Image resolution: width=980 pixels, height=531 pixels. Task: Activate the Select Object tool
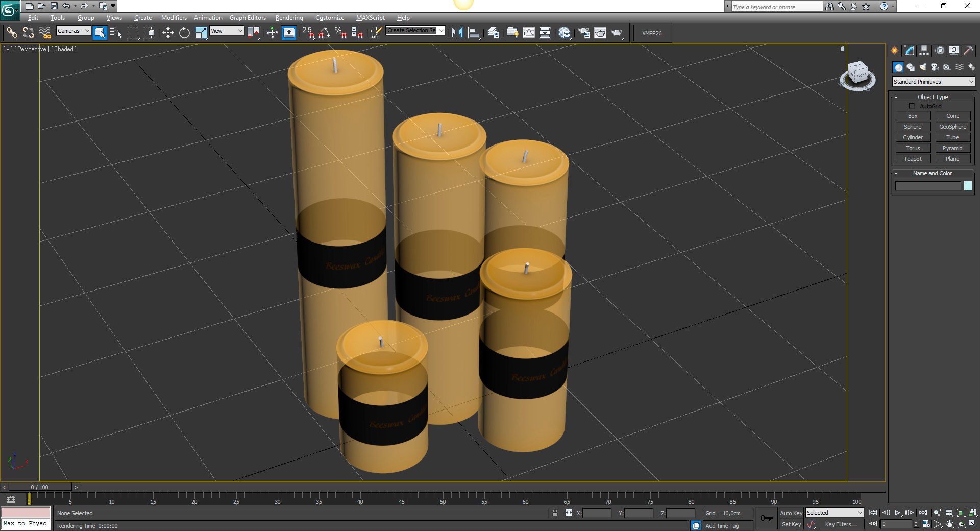[100, 33]
